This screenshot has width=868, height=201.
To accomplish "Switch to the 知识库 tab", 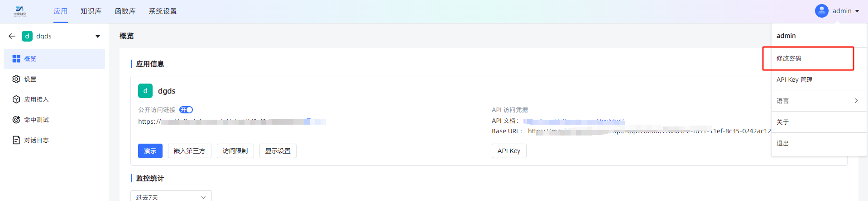I will (91, 11).
